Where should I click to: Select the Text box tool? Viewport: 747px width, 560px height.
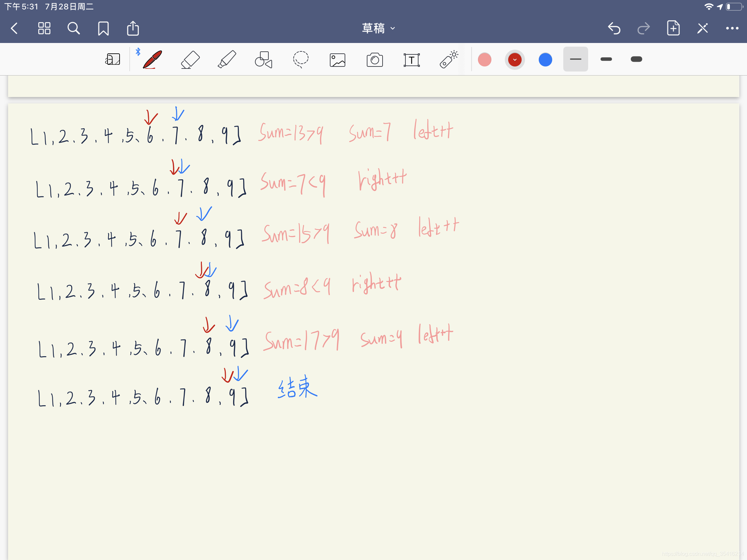coord(412,60)
